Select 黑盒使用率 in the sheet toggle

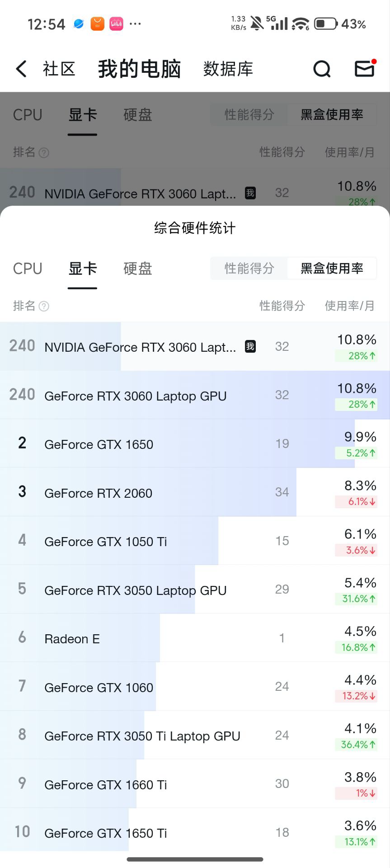tap(332, 269)
